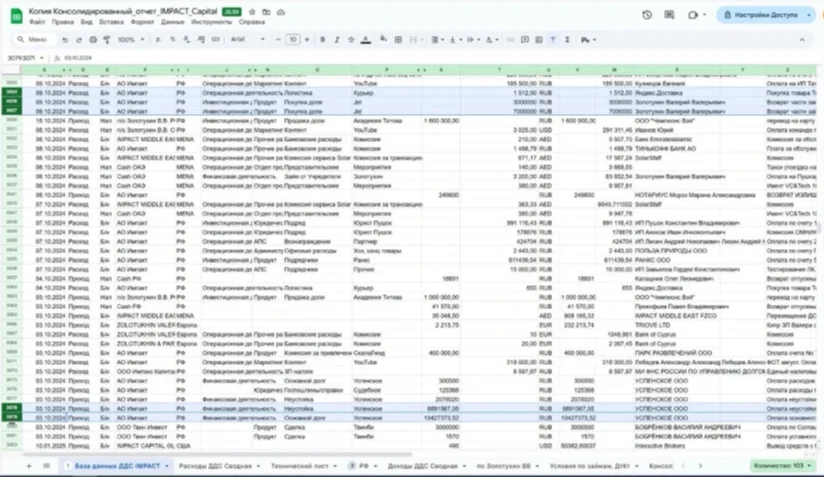
Task: Expand the arrow beside Настройки Доступа
Action: coord(809,15)
